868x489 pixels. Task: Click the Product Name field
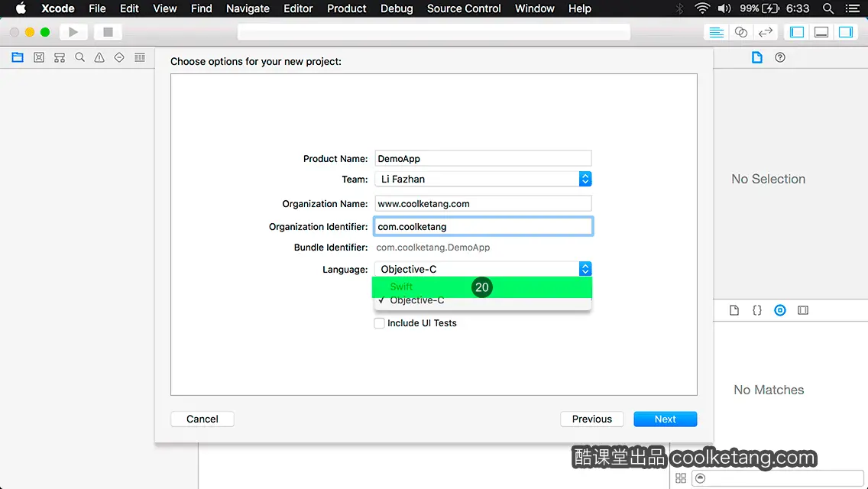tap(483, 158)
